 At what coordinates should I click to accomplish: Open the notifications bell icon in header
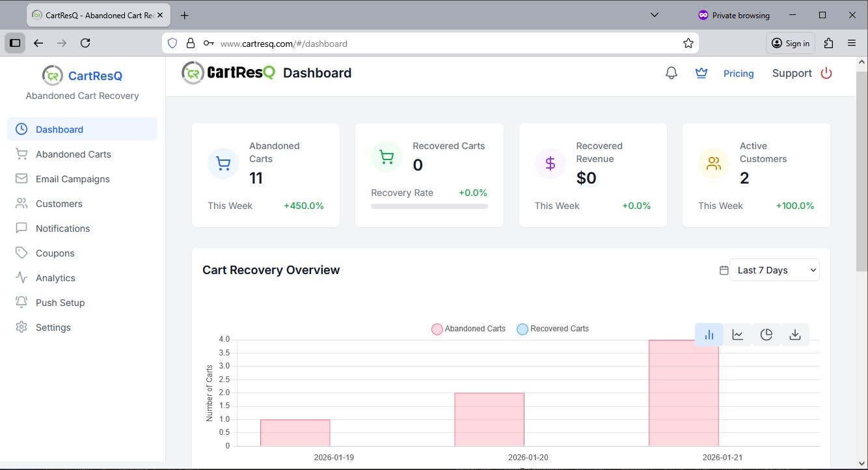(671, 73)
